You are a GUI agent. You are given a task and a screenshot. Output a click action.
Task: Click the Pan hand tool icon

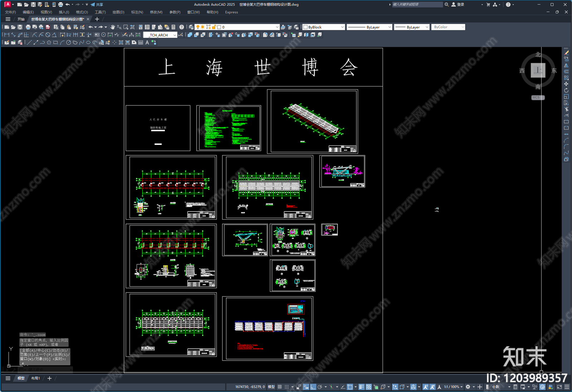click(113, 27)
